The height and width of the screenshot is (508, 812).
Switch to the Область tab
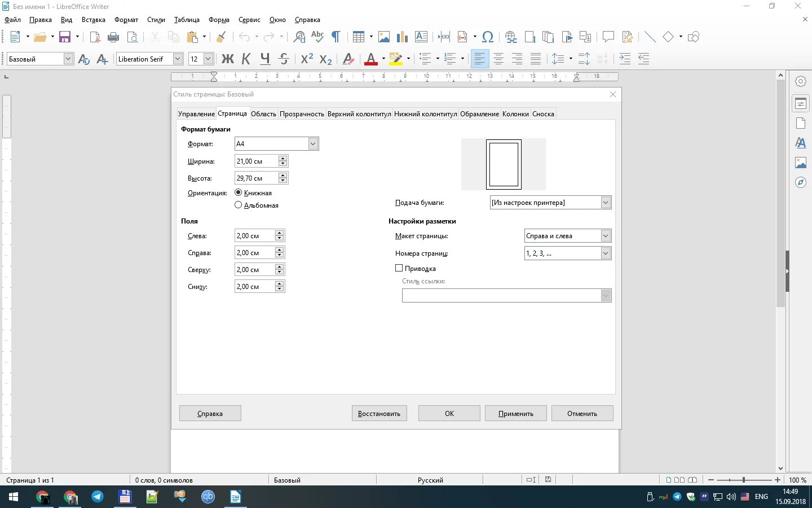pyautogui.click(x=263, y=114)
